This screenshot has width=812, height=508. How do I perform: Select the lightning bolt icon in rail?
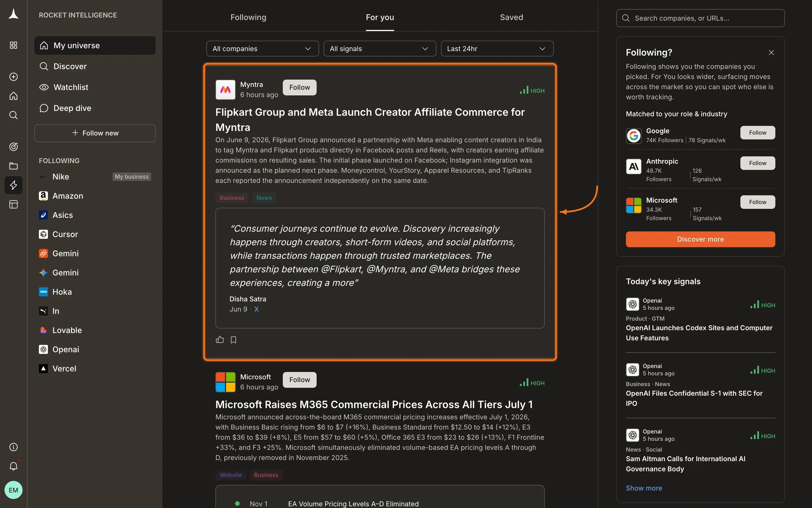point(14,185)
